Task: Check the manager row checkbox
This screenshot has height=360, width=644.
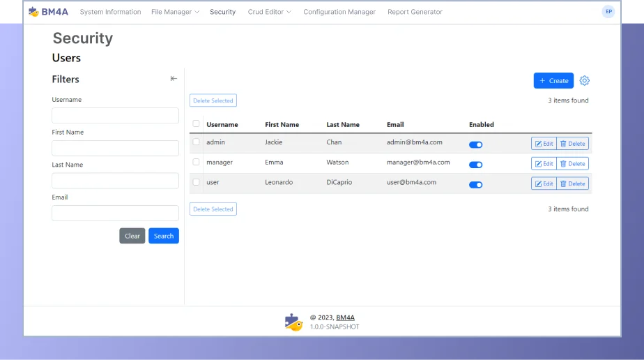Action: click(196, 162)
